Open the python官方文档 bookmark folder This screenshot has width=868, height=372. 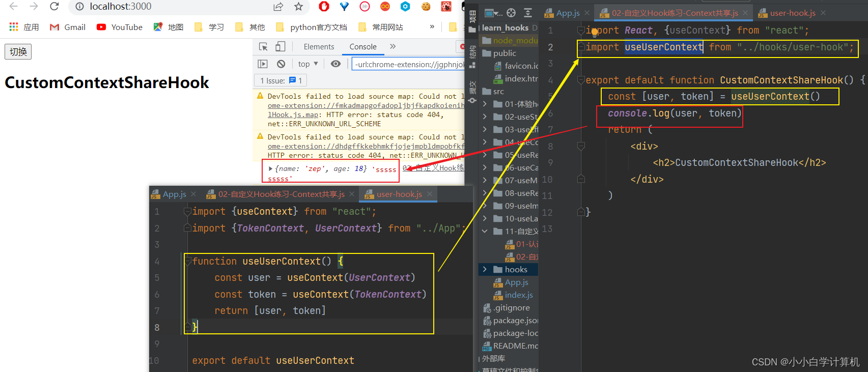point(311,27)
